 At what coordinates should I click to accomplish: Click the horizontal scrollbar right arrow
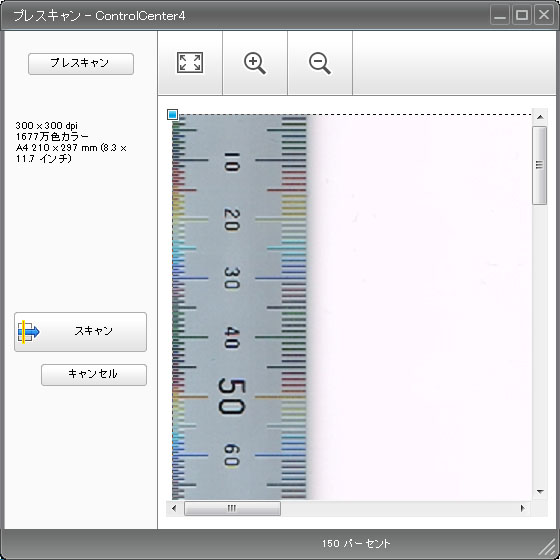pos(522,508)
